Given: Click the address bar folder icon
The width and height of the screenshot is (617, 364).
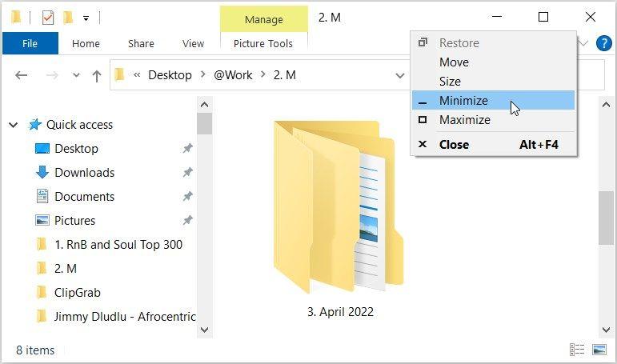Looking at the screenshot, I should point(119,74).
